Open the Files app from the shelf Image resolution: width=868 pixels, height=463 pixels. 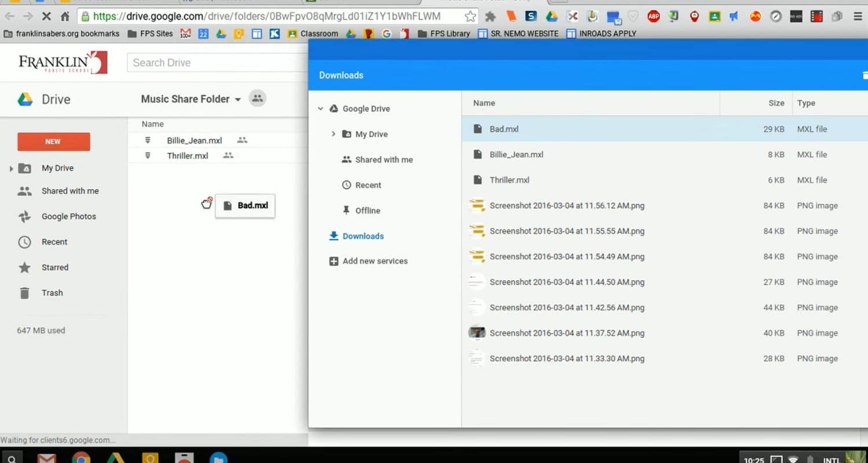coord(218,458)
